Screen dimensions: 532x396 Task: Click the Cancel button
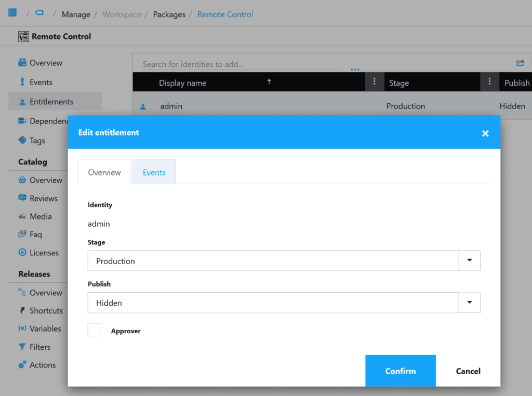tap(468, 371)
